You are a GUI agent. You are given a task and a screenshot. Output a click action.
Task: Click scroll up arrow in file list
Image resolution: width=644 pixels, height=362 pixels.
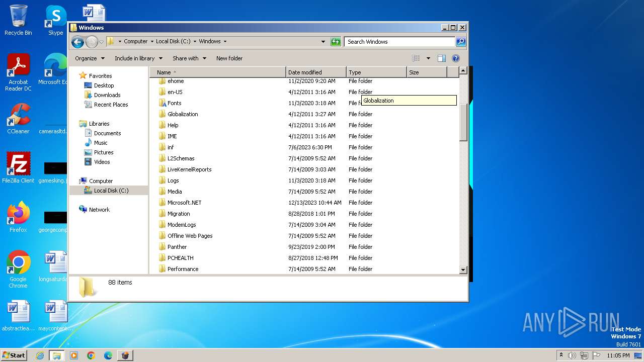[x=463, y=71]
